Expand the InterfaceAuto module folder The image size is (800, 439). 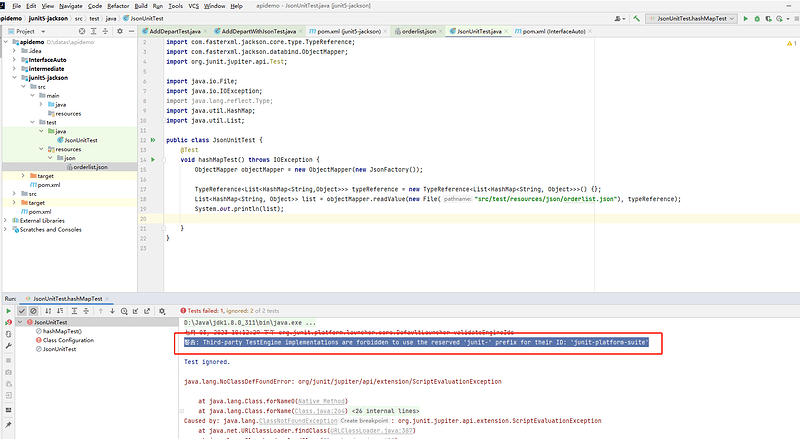click(x=14, y=60)
